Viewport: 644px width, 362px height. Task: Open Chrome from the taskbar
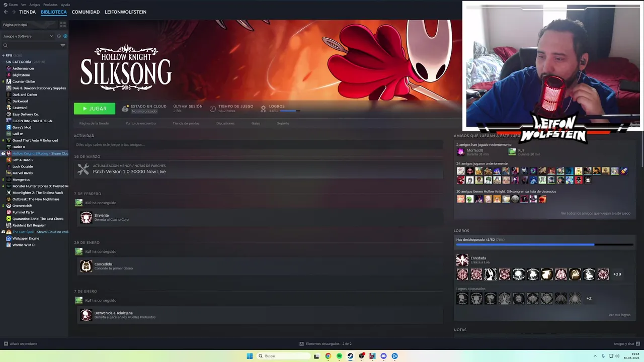pyautogui.click(x=328, y=356)
